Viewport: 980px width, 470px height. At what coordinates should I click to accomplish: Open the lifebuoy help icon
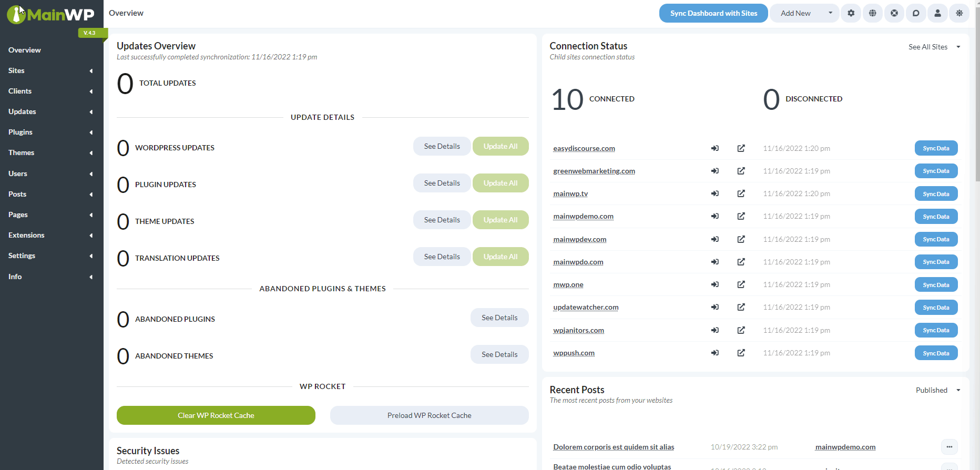point(894,13)
